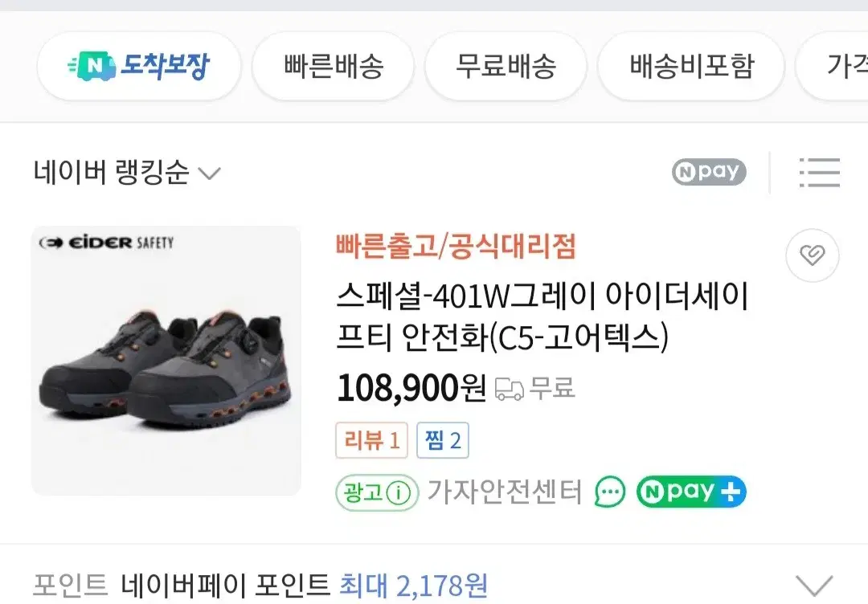The image size is (868, 604).
Task: Open the safety shoe product thumbnail
Action: click(166, 361)
